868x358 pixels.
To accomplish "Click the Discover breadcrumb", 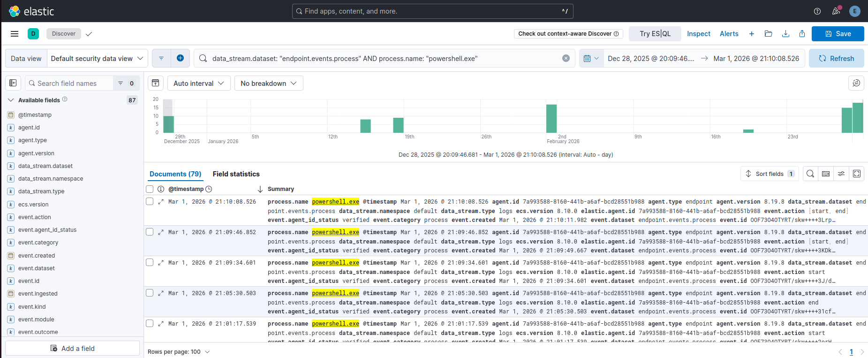I will coord(64,34).
